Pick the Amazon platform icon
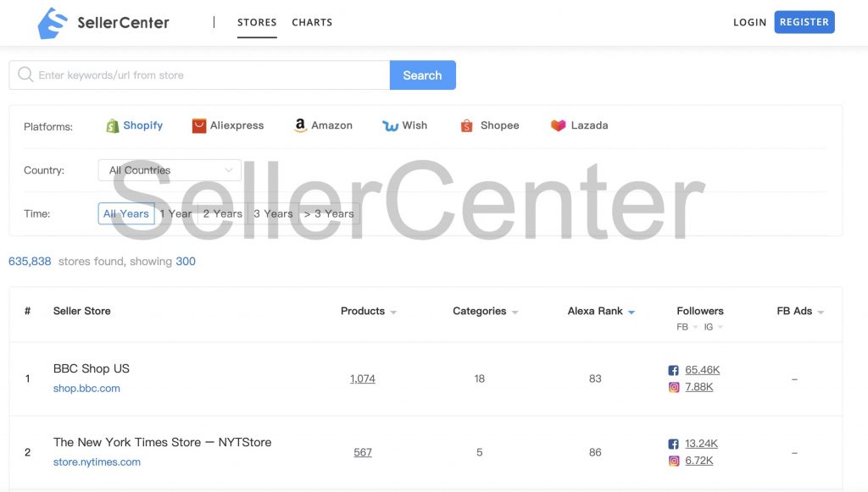The width and height of the screenshot is (868, 492). [x=300, y=125]
